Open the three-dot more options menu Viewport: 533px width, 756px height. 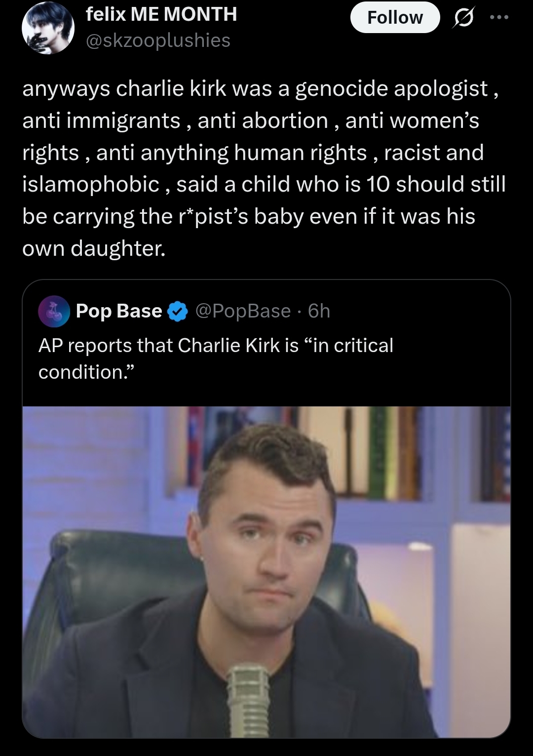(x=498, y=17)
